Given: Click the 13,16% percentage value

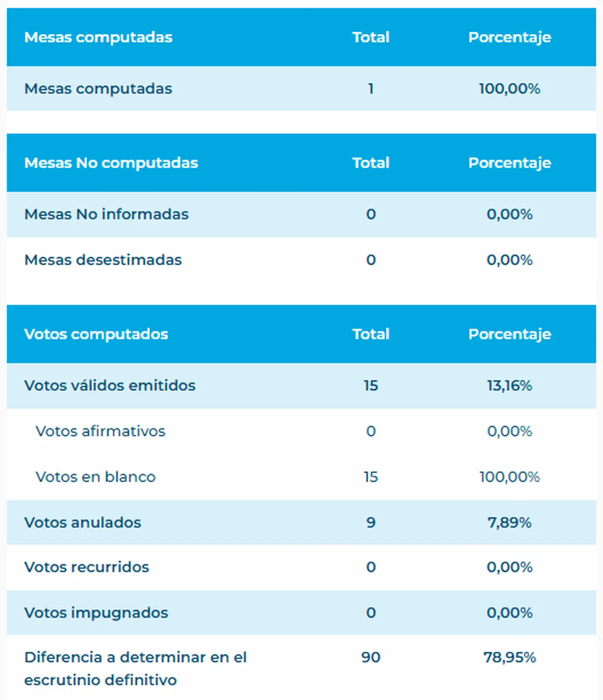Looking at the screenshot, I should tap(510, 386).
